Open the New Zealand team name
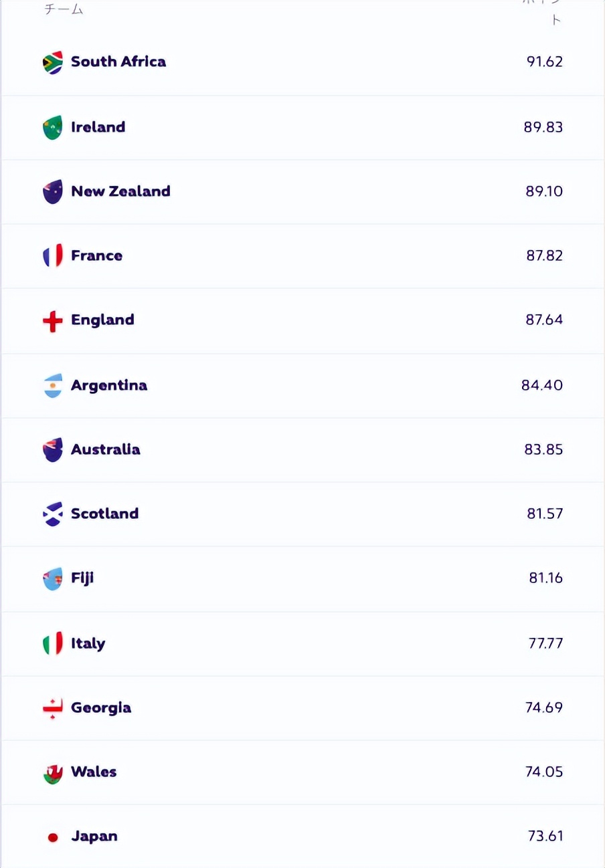This screenshot has width=605, height=868. click(x=120, y=191)
